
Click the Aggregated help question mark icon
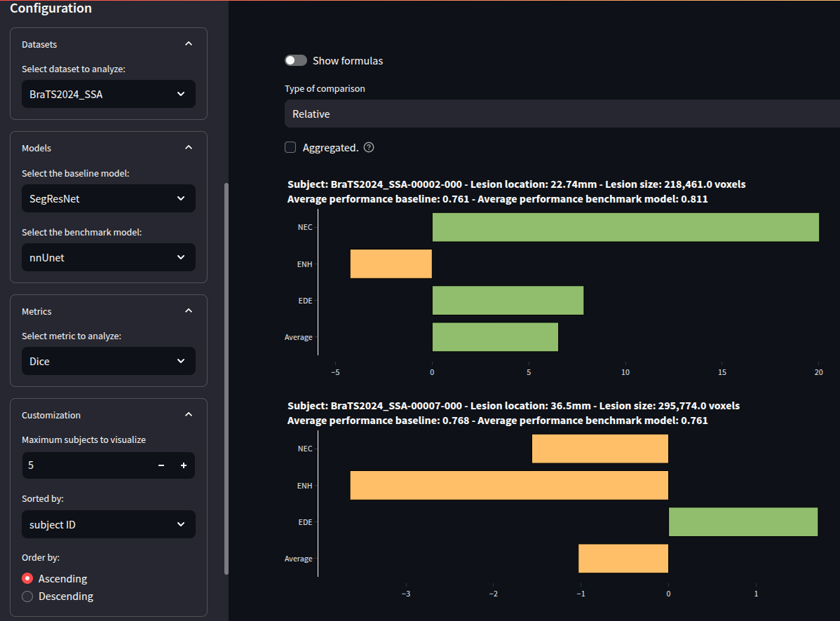tap(369, 148)
